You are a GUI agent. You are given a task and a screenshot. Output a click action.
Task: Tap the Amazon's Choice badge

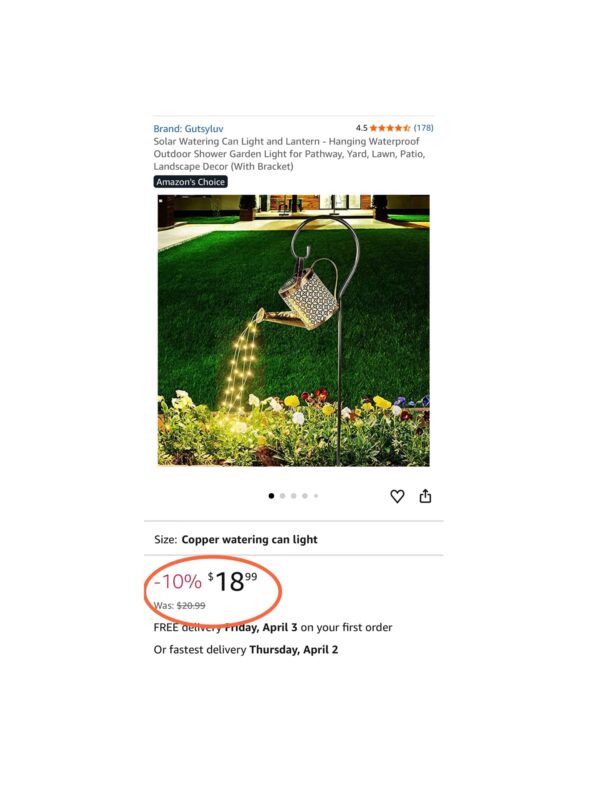pyautogui.click(x=190, y=182)
